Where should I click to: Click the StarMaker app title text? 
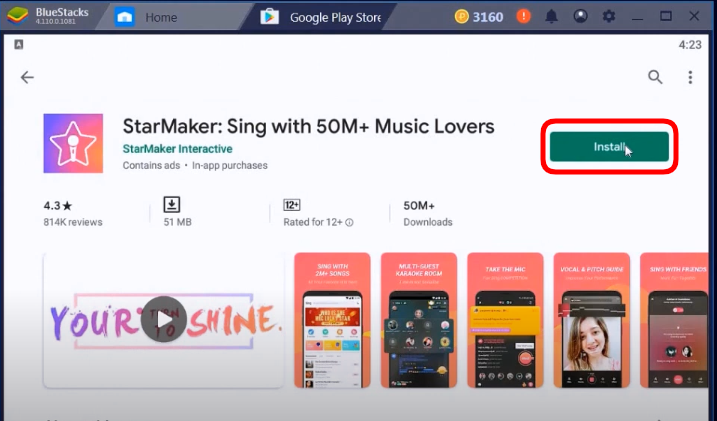(x=309, y=127)
